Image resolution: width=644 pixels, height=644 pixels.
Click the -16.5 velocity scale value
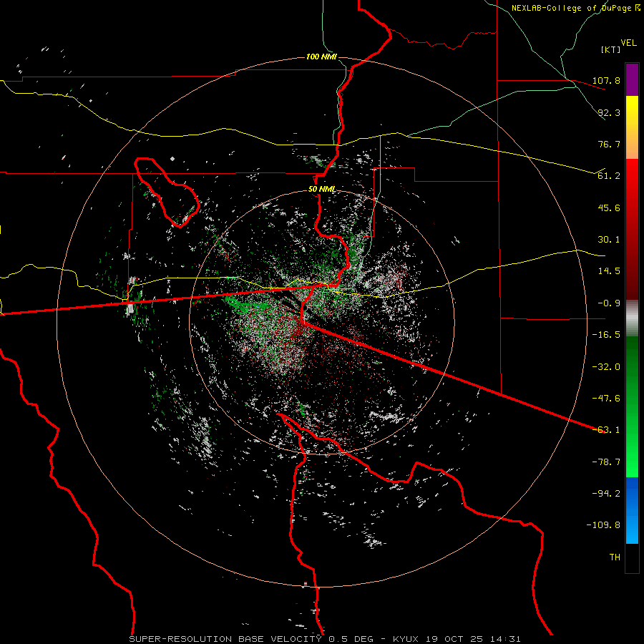coord(606,335)
